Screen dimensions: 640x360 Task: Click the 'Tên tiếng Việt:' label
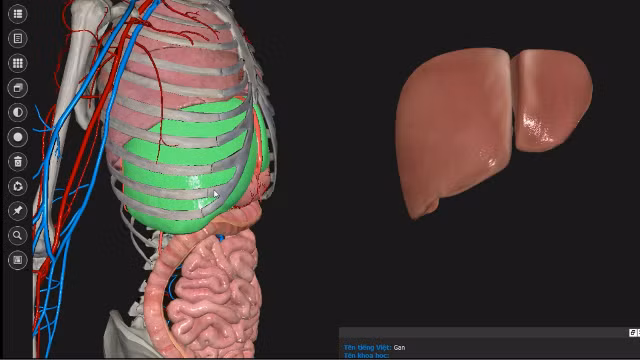click(368, 348)
